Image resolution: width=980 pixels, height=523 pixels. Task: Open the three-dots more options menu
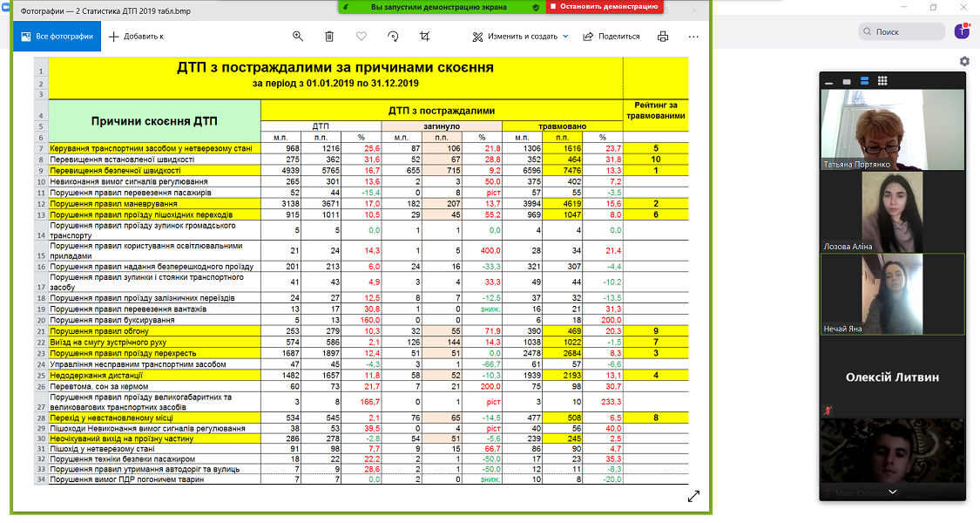coord(693,37)
